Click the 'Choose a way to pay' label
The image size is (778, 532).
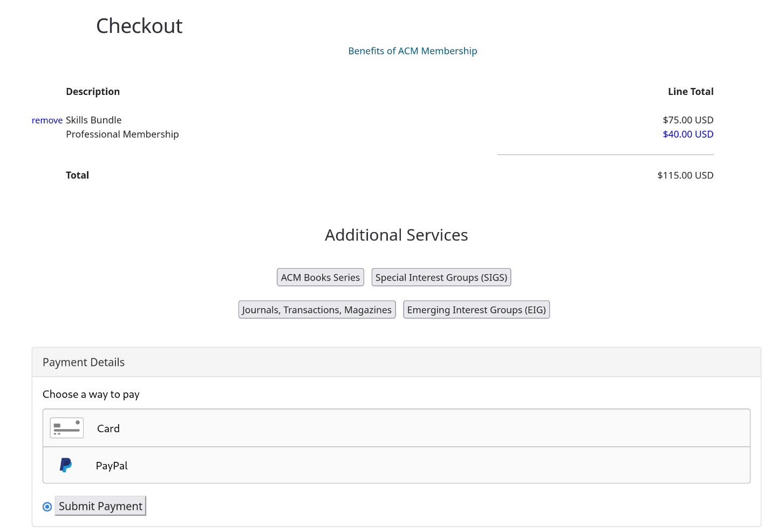click(x=91, y=394)
